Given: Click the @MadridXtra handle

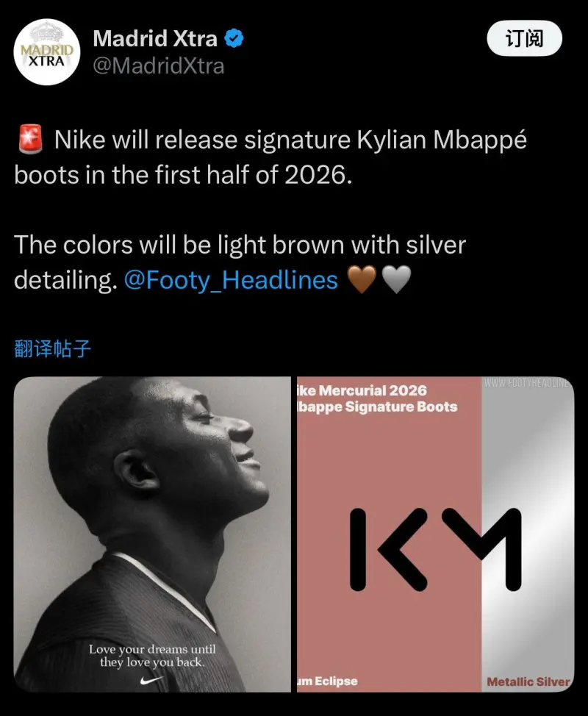Looking at the screenshot, I should (x=159, y=66).
